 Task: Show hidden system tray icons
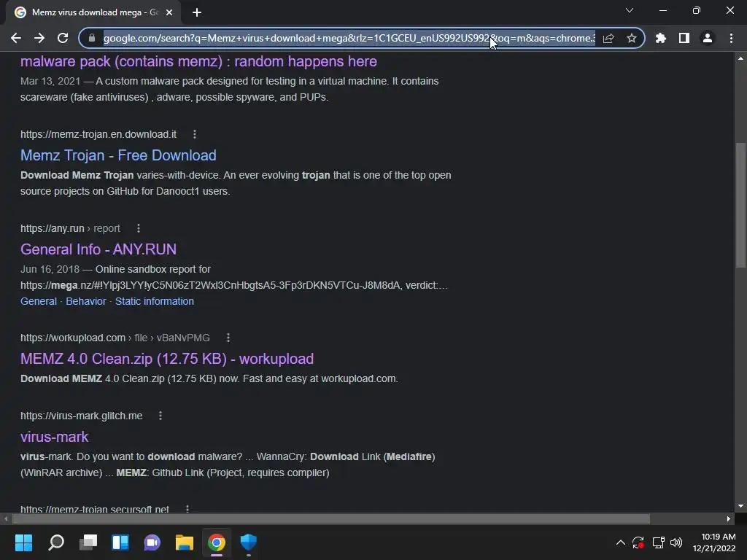pos(620,542)
